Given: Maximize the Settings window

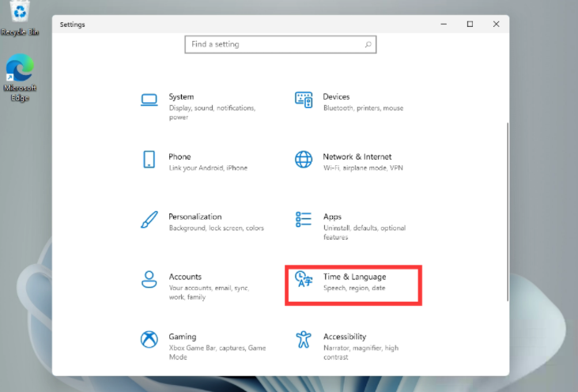Looking at the screenshot, I should click(x=470, y=24).
